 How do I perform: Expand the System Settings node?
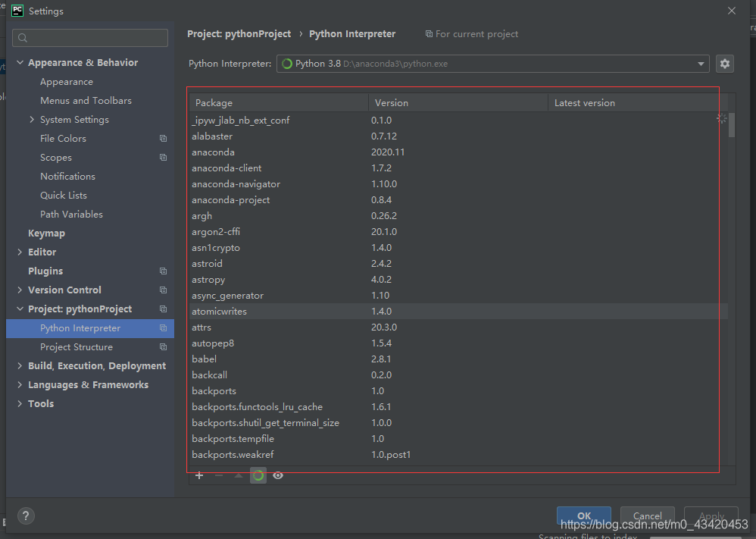pos(32,119)
